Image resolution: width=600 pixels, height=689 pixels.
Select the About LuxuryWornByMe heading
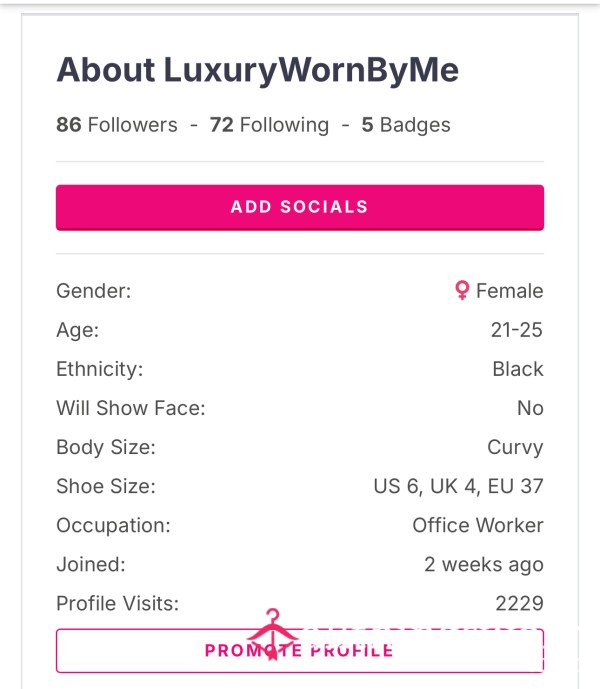click(x=258, y=70)
